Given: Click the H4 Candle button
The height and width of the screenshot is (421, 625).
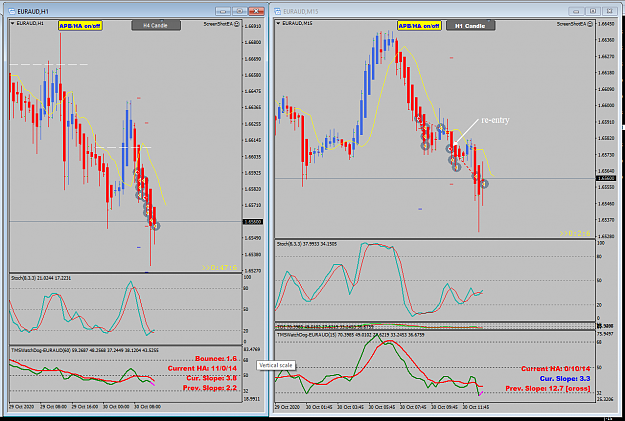Looking at the screenshot, I should coord(156,26).
